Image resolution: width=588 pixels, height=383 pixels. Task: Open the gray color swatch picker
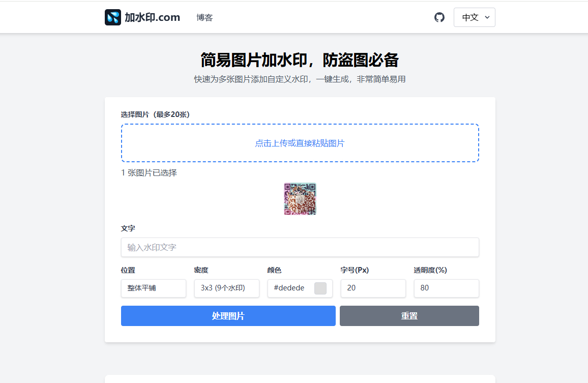[x=320, y=288]
